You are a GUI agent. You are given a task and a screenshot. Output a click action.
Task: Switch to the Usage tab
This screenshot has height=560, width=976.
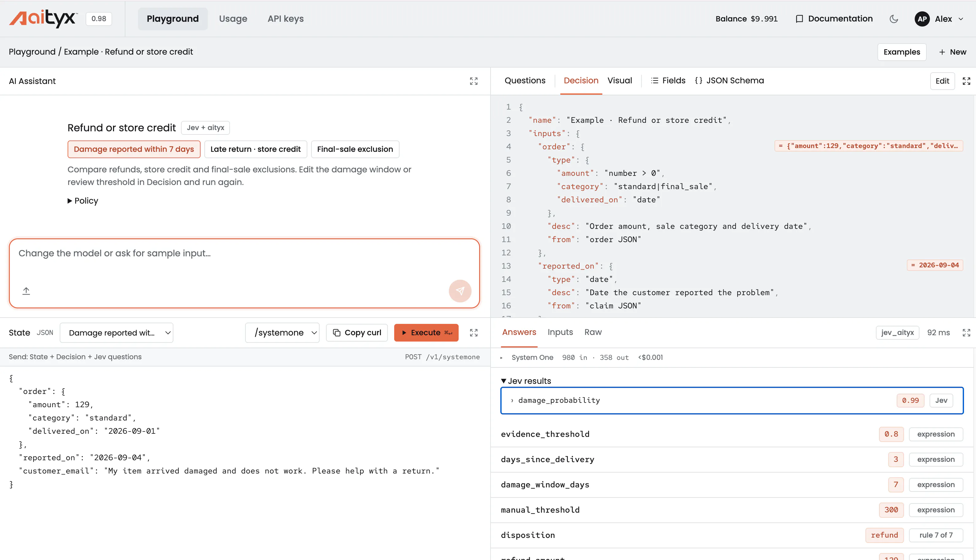pyautogui.click(x=233, y=19)
